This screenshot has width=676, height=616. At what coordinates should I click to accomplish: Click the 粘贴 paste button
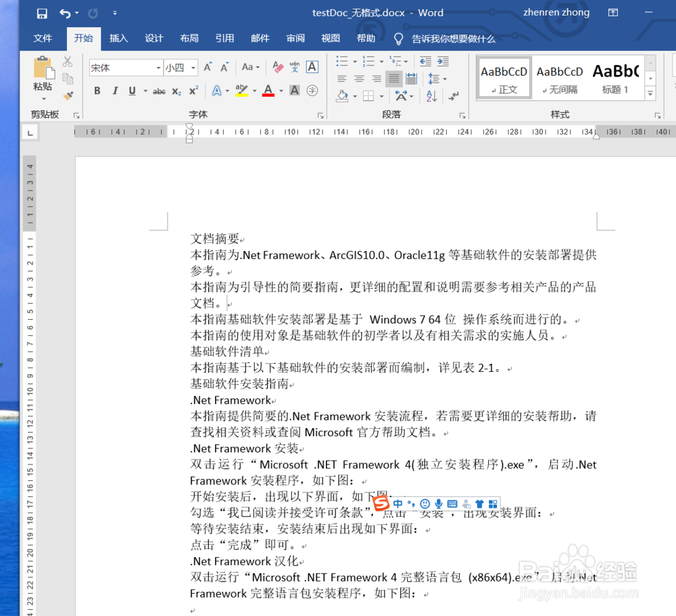(43, 74)
